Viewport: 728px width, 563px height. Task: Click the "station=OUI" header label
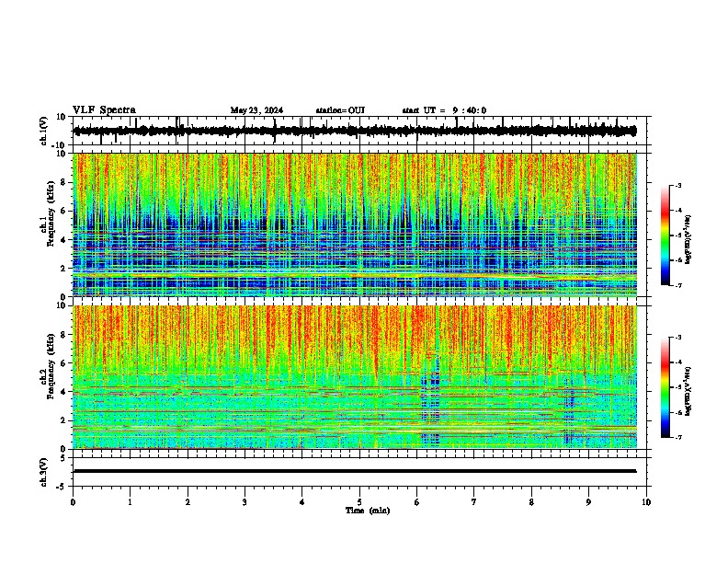tap(340, 110)
